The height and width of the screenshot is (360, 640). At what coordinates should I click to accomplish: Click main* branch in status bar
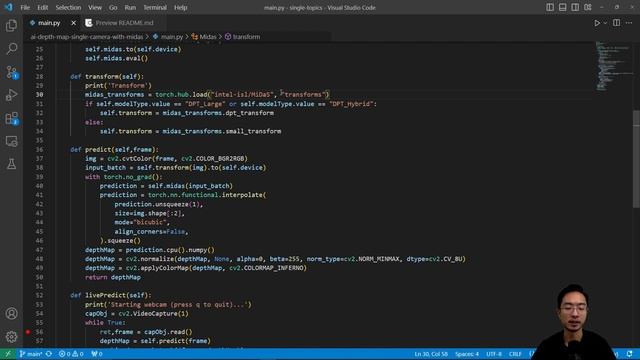31,354
